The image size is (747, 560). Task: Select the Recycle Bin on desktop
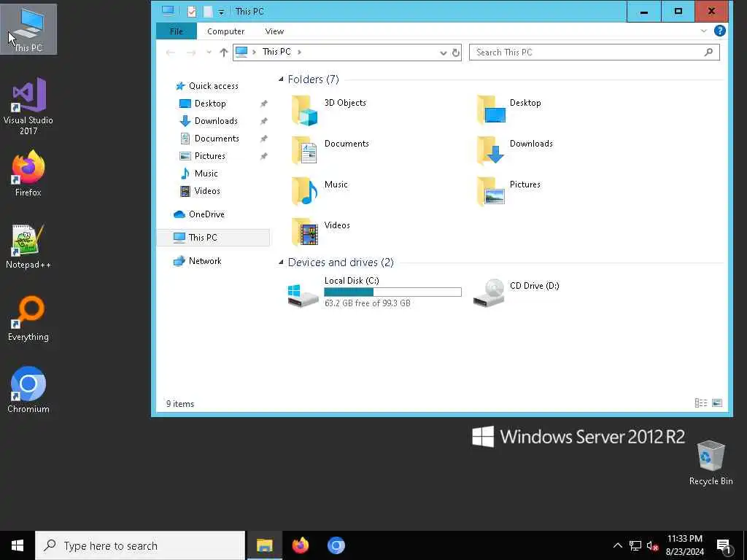pos(711,462)
